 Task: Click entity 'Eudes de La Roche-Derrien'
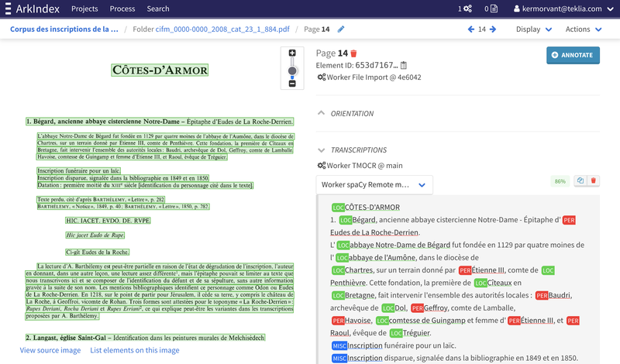pos(374,232)
